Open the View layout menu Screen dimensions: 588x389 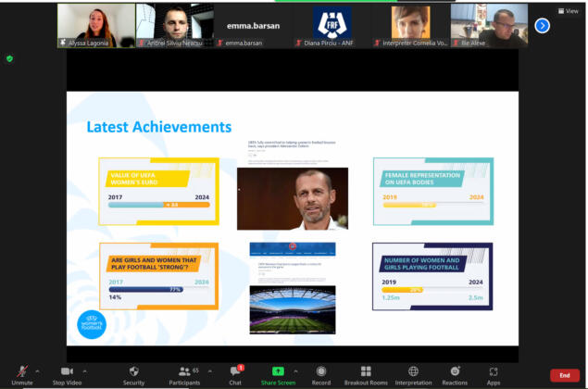tap(569, 11)
